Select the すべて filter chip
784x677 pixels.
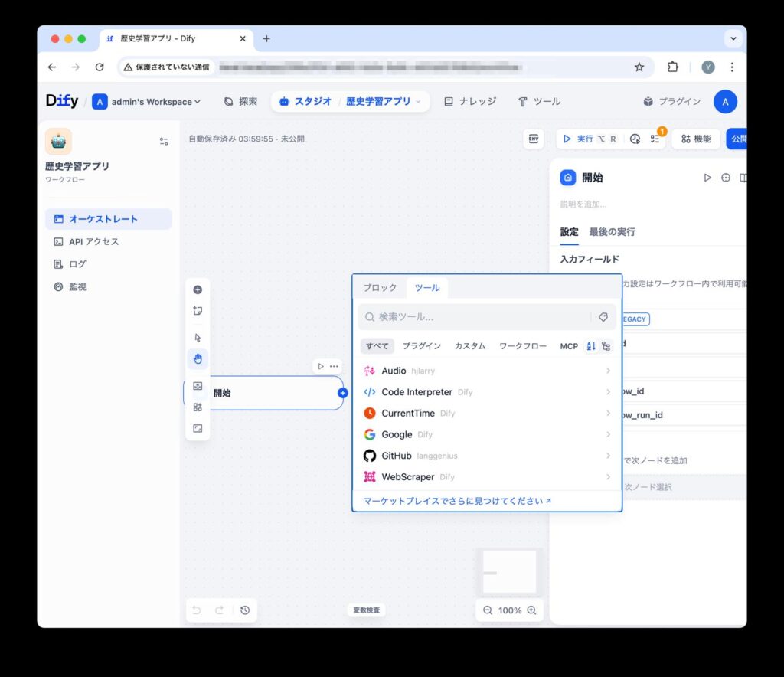coord(377,346)
